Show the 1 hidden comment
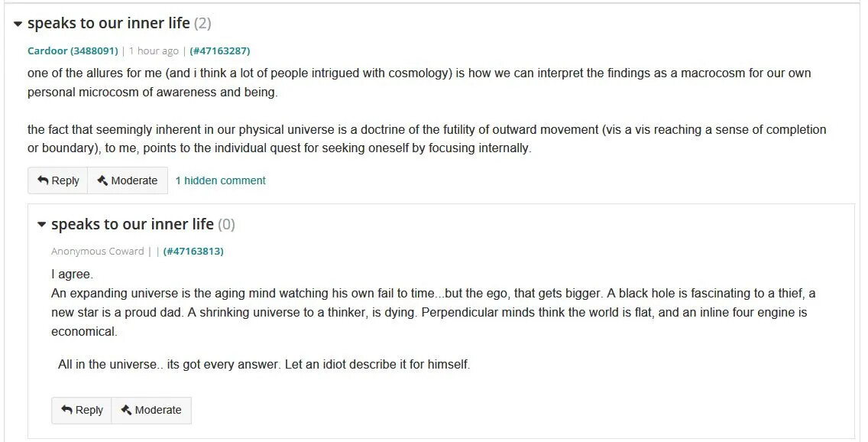The height and width of the screenshot is (442, 868). pos(220,180)
